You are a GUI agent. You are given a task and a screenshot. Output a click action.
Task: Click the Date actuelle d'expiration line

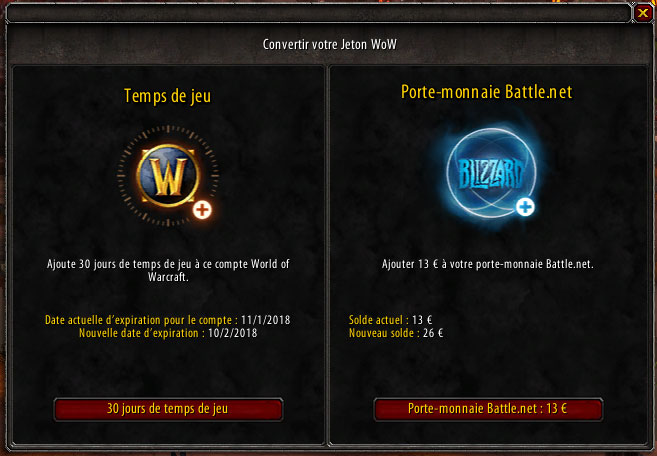[x=168, y=320]
